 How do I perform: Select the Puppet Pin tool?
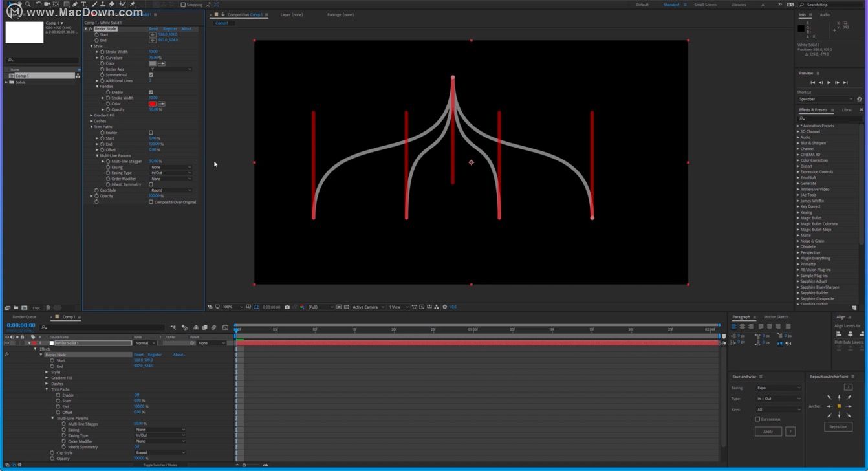pos(132,4)
